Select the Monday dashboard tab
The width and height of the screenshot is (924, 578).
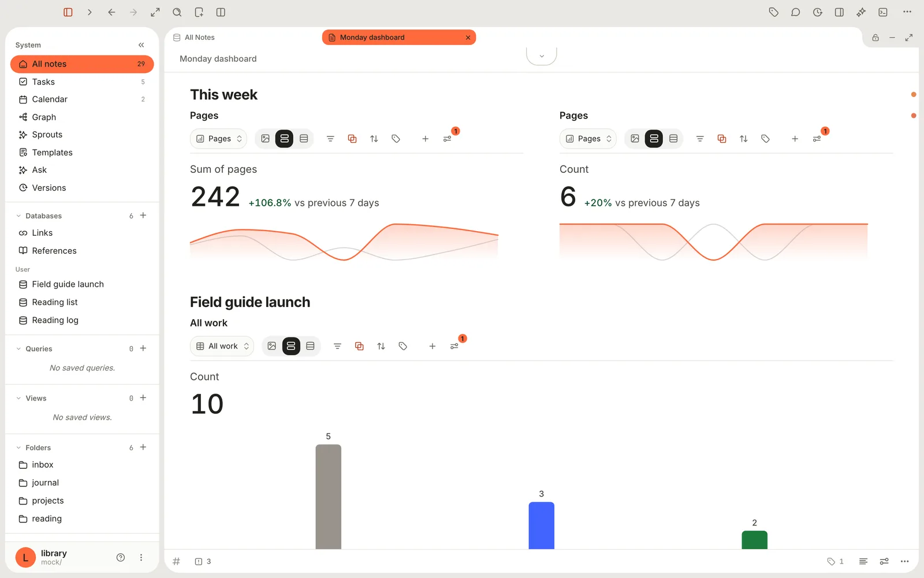click(399, 38)
